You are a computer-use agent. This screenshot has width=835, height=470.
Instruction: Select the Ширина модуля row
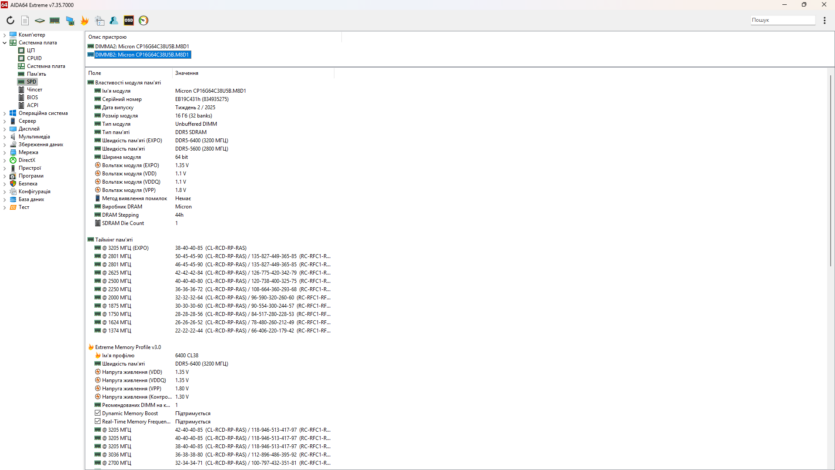[x=209, y=157]
